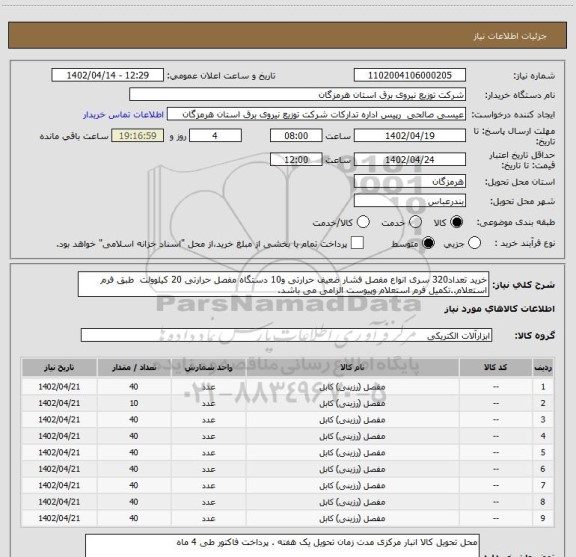This screenshot has height=557, width=576.
Task: Tick the اسناد خزانه اسلامی payment checkbox
Action: click(357, 243)
